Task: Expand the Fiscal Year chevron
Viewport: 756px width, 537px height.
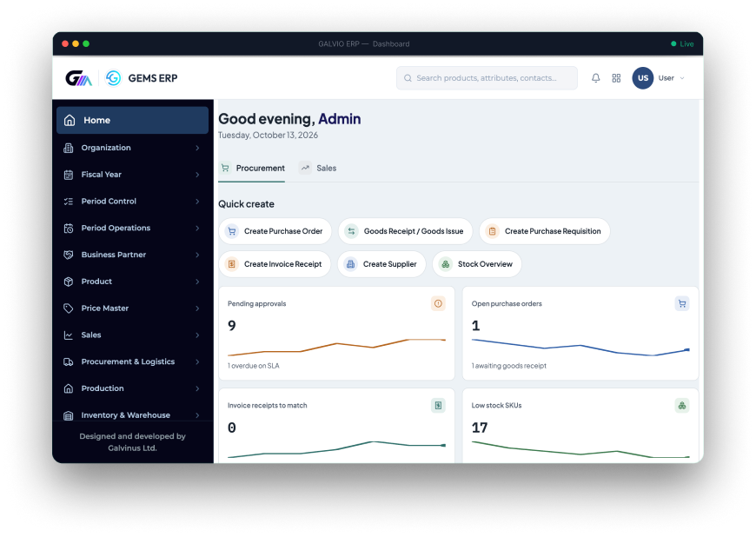Action: [197, 175]
